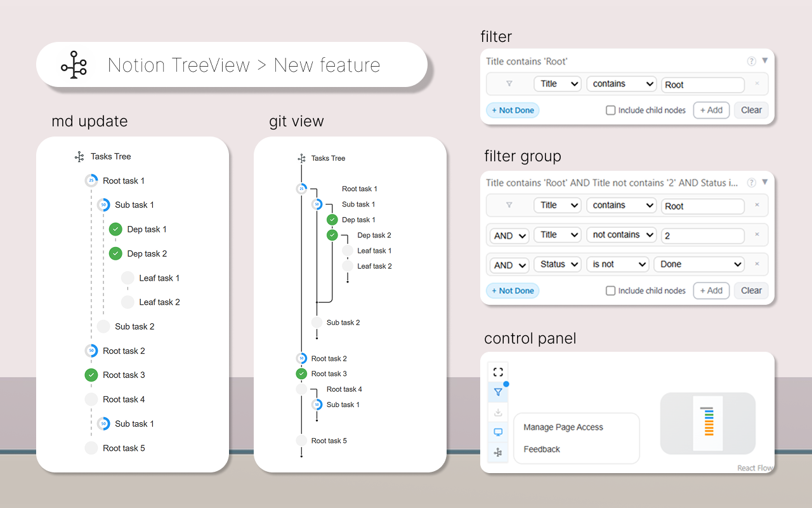Select Manage Page Access from the menu
Viewport: 812px width, 508px height.
click(x=563, y=427)
